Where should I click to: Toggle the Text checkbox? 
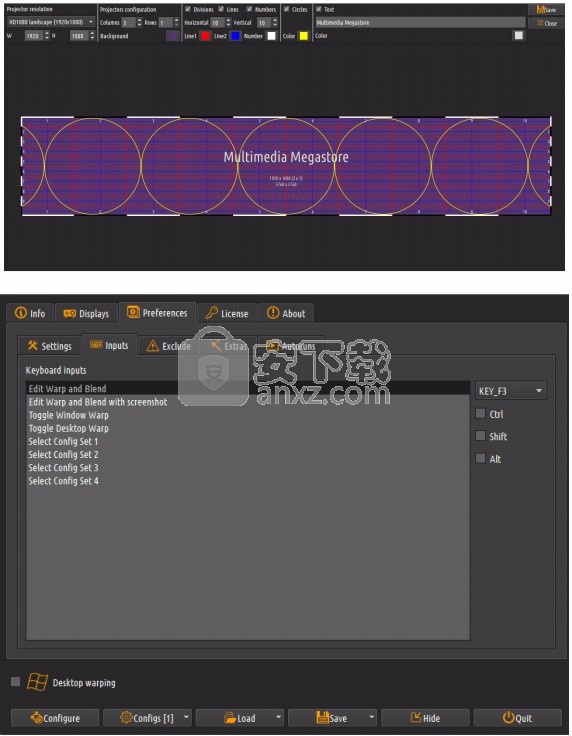pyautogui.click(x=319, y=9)
